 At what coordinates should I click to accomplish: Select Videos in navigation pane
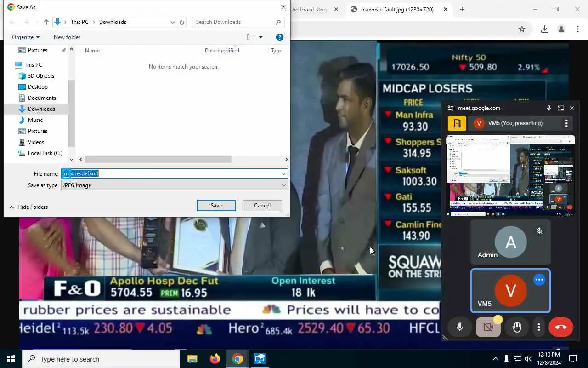36,142
